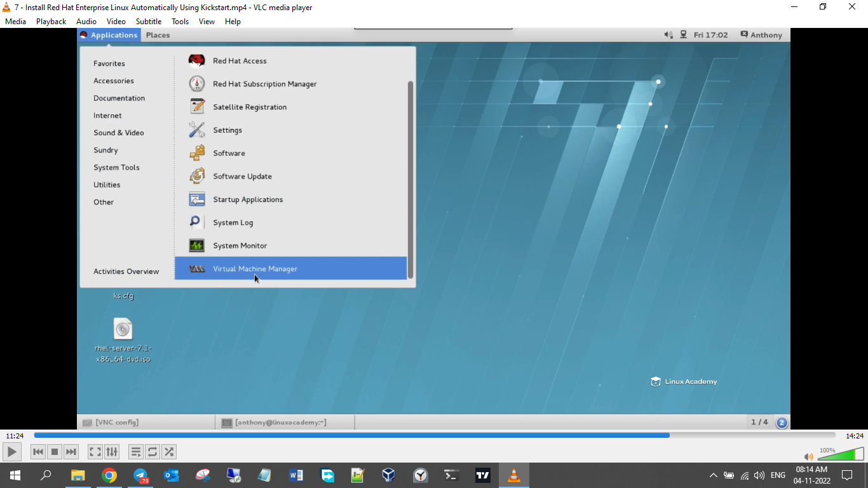Image resolution: width=868 pixels, height=488 pixels.
Task: Select the Accessories category
Action: point(114,81)
